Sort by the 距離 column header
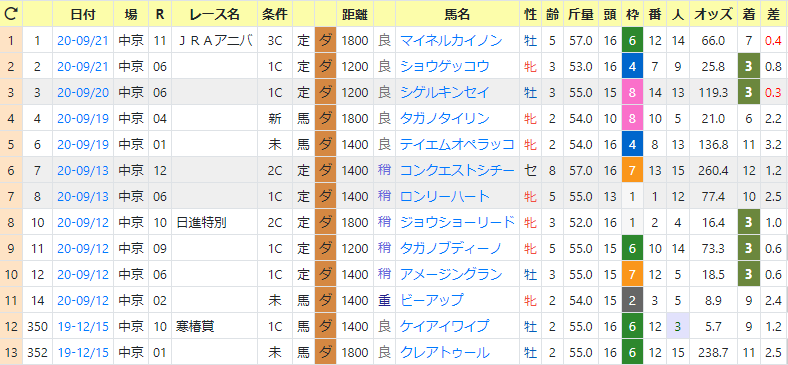 [x=355, y=14]
